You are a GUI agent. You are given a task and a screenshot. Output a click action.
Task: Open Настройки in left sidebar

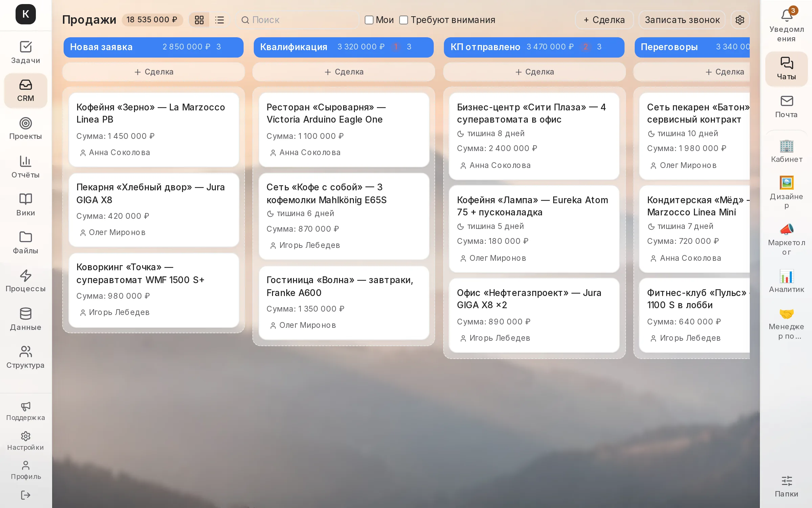[x=26, y=441]
